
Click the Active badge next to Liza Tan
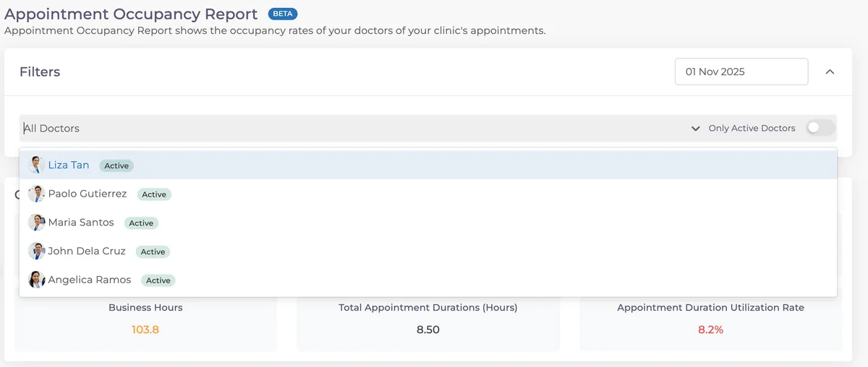tap(116, 165)
